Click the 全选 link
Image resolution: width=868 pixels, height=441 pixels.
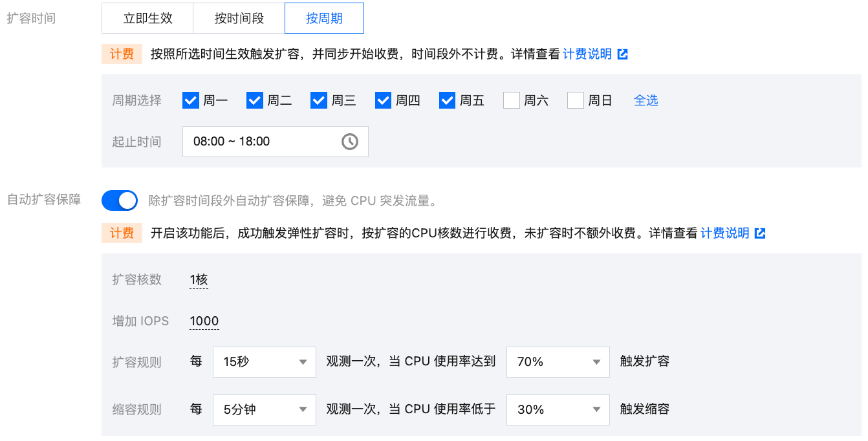click(646, 100)
